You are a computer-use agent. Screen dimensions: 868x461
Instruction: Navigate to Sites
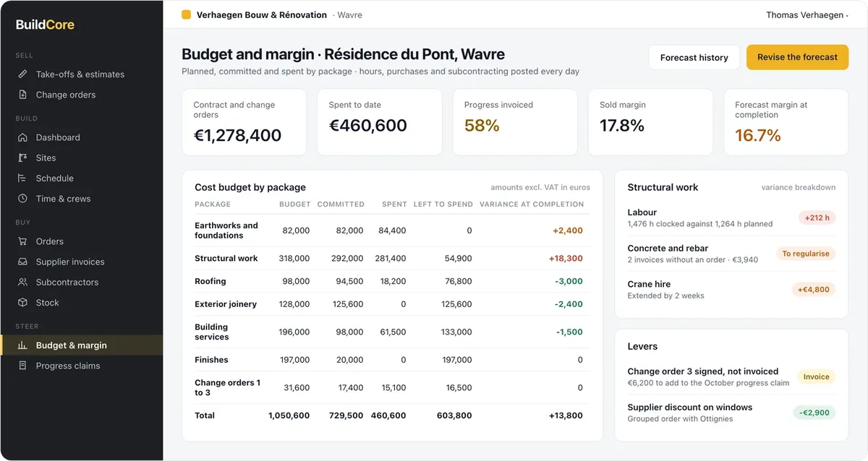click(81, 158)
